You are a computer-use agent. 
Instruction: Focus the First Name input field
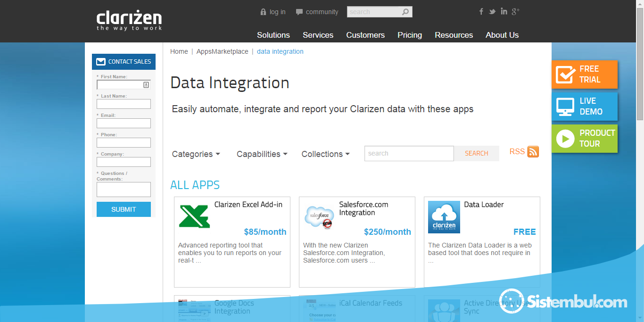[x=120, y=85]
